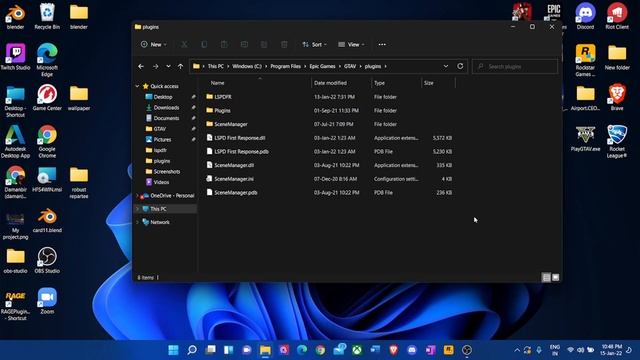Viewport: 640px width, 360px height.
Task: Switch to large thumbnails view icon
Action: click(x=556, y=278)
